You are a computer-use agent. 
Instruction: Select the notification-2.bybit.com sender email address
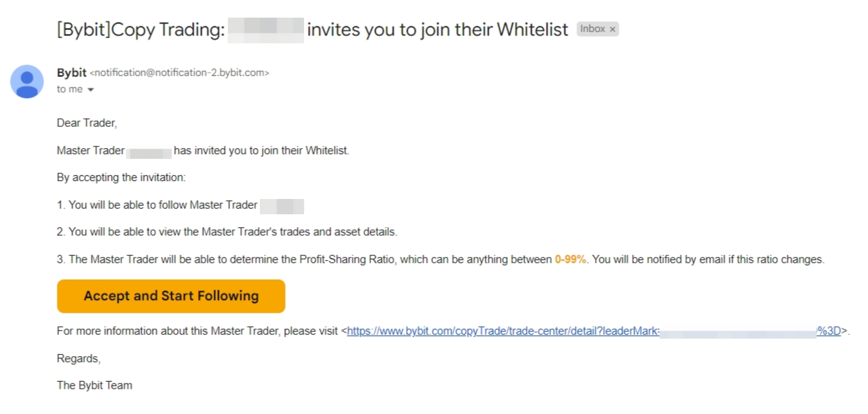point(179,73)
